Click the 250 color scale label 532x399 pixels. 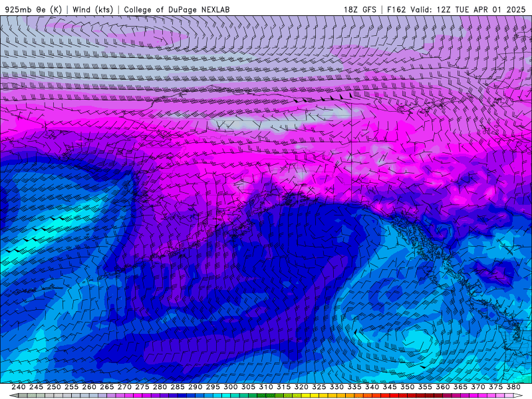[x=54, y=387]
